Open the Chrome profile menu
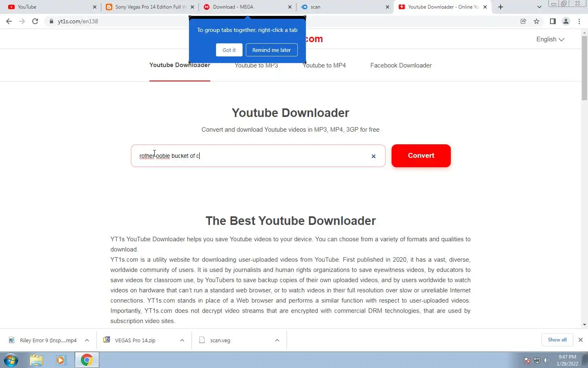 [x=566, y=21]
